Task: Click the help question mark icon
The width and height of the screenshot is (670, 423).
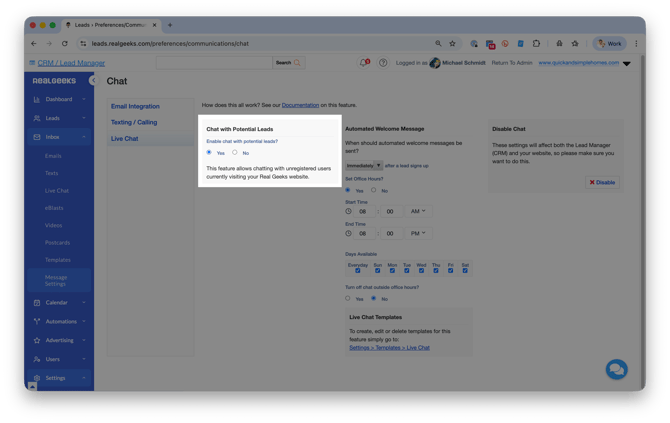Action: coord(383,63)
